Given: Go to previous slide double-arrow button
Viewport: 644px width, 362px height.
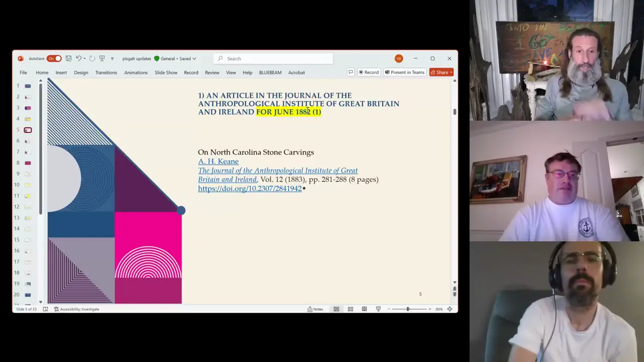Looking at the screenshot, I should click(454, 289).
